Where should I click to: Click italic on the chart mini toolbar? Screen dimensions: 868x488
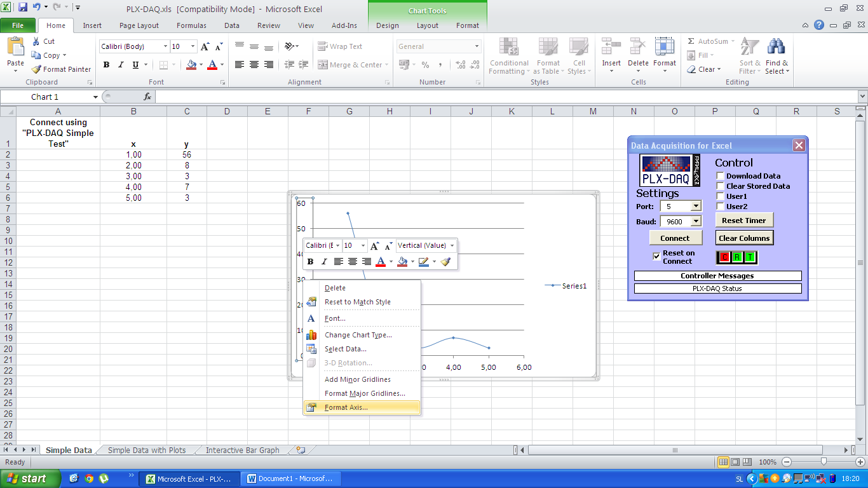coord(324,261)
